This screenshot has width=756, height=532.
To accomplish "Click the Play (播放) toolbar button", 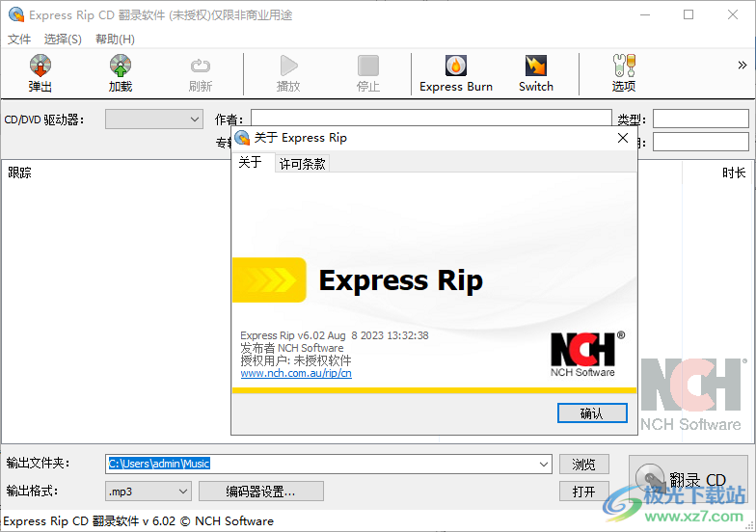I will 288,73.
